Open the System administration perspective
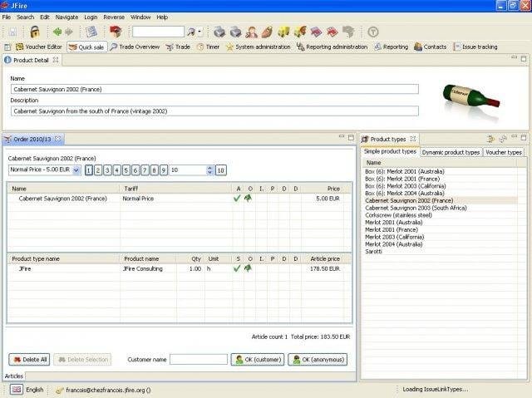The image size is (532, 398). pyautogui.click(x=259, y=47)
